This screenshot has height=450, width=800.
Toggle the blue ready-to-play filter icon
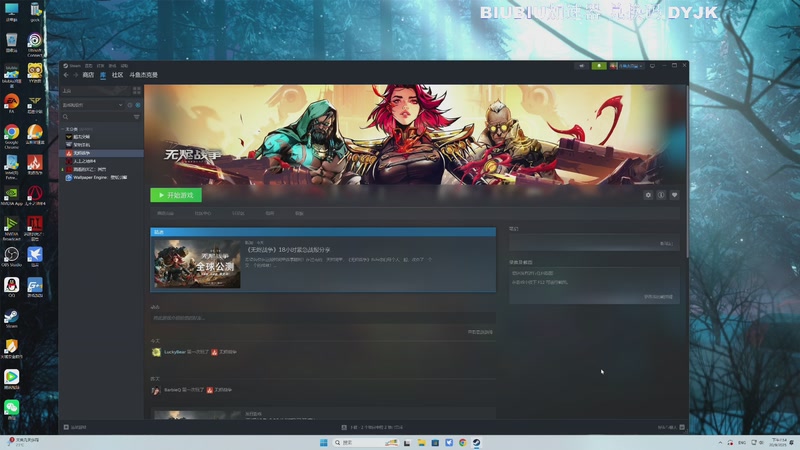[x=138, y=105]
